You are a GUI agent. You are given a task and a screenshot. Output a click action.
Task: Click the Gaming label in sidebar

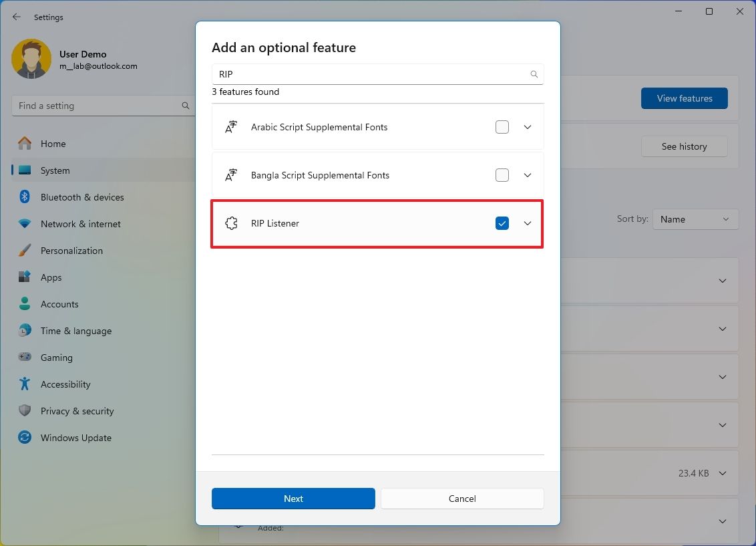click(56, 358)
